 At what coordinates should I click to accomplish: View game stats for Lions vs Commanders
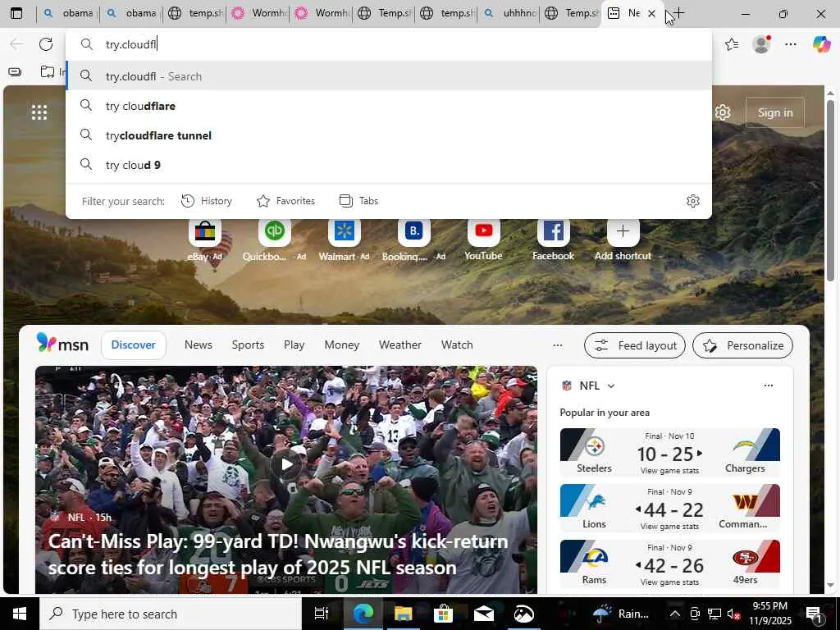coord(669,527)
